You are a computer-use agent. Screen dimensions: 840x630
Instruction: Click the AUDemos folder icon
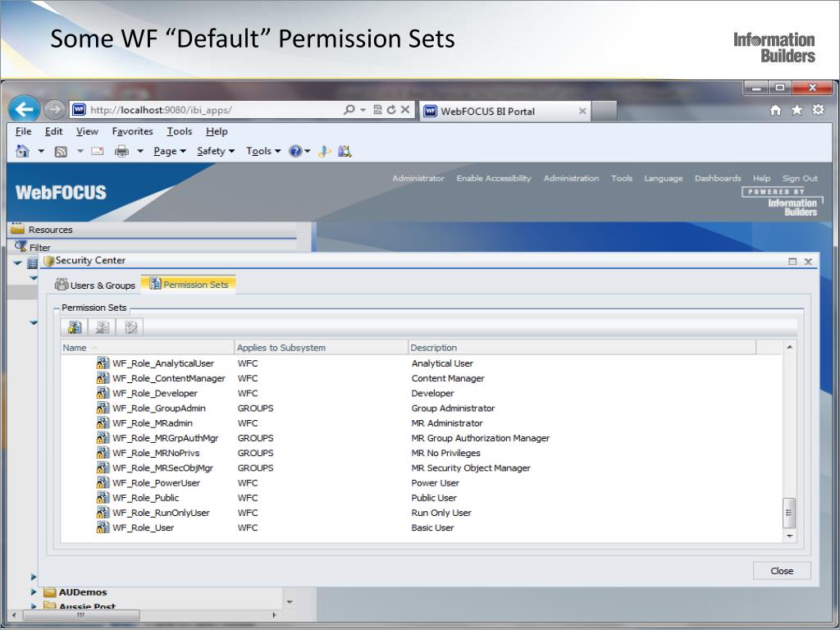tap(50, 592)
